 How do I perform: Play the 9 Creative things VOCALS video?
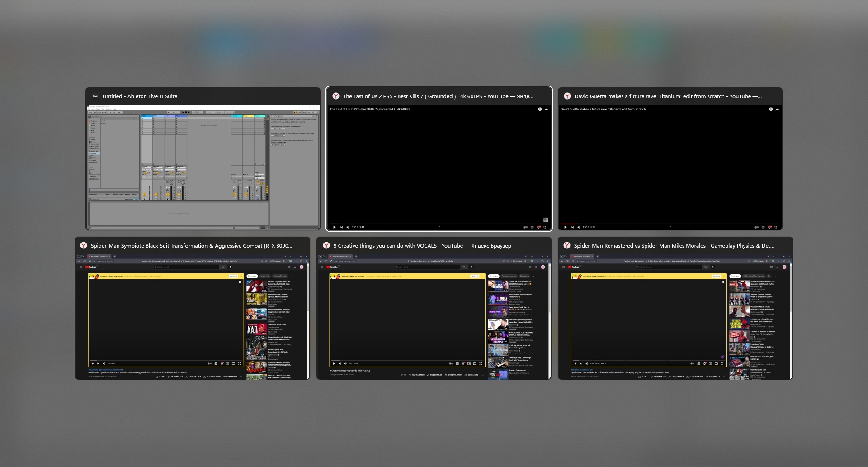pyautogui.click(x=334, y=363)
